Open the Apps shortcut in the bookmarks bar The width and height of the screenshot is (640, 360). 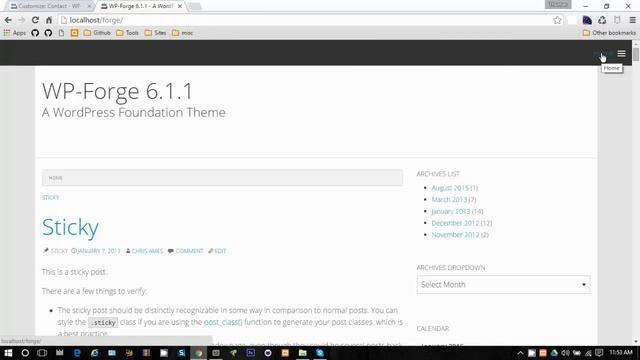click(x=15, y=33)
